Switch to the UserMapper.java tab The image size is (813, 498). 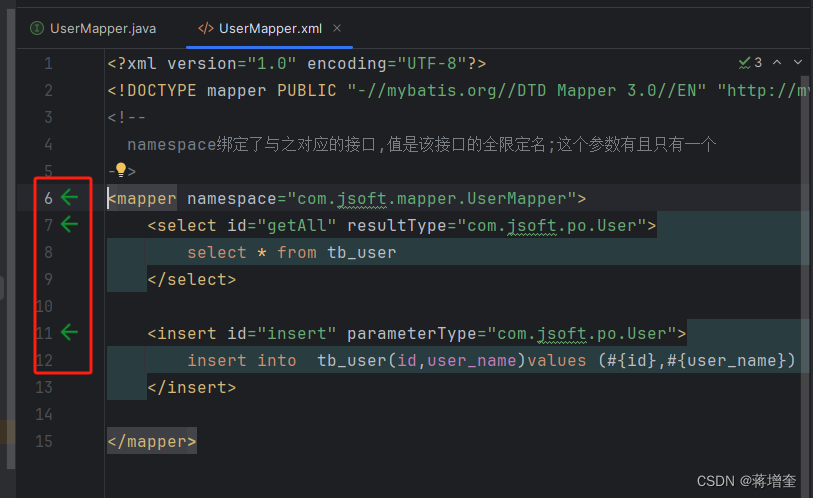coord(93,29)
